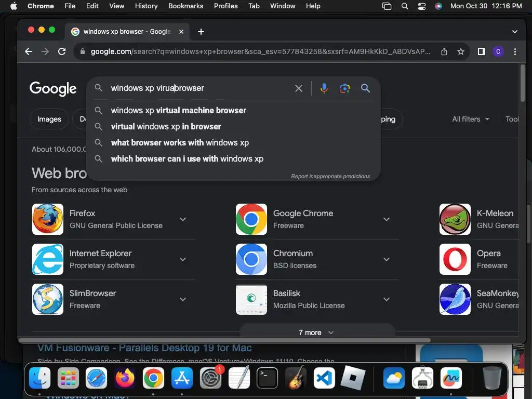Open Launchpad from the dock
The width and height of the screenshot is (532, 399).
coord(68,378)
